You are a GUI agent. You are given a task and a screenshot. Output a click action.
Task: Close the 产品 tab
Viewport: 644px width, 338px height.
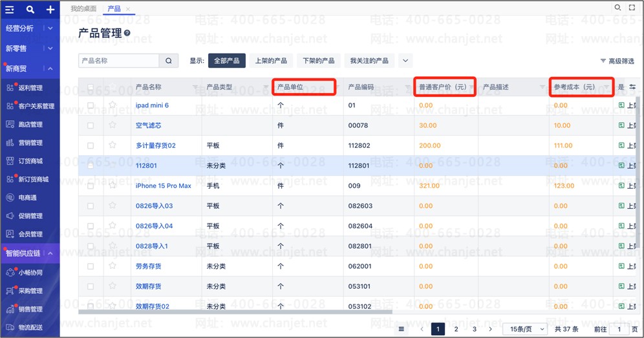click(128, 8)
